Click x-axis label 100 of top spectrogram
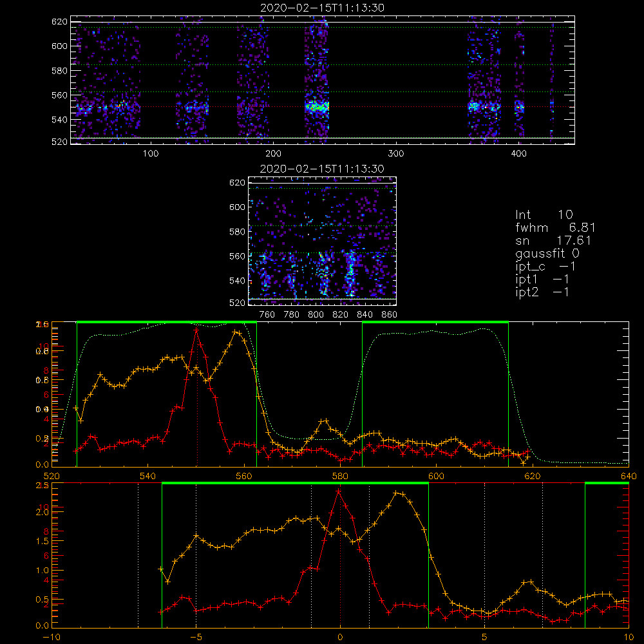 point(151,154)
